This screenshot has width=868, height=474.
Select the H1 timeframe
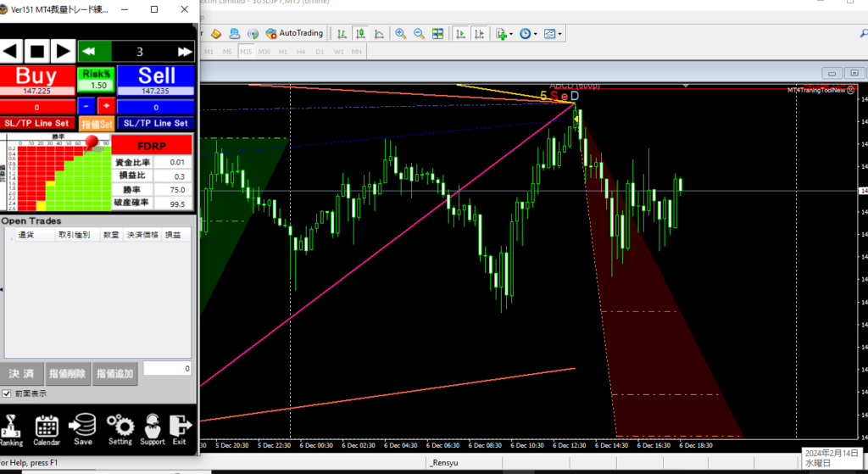(283, 52)
